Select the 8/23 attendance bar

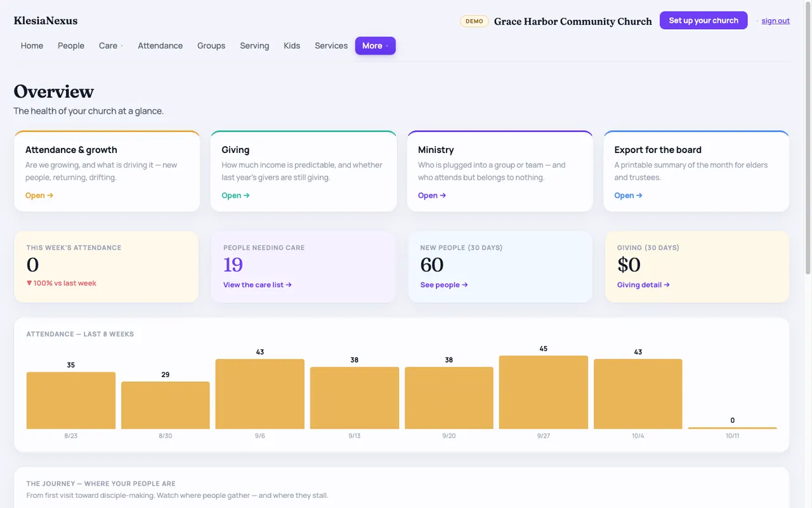(71, 400)
